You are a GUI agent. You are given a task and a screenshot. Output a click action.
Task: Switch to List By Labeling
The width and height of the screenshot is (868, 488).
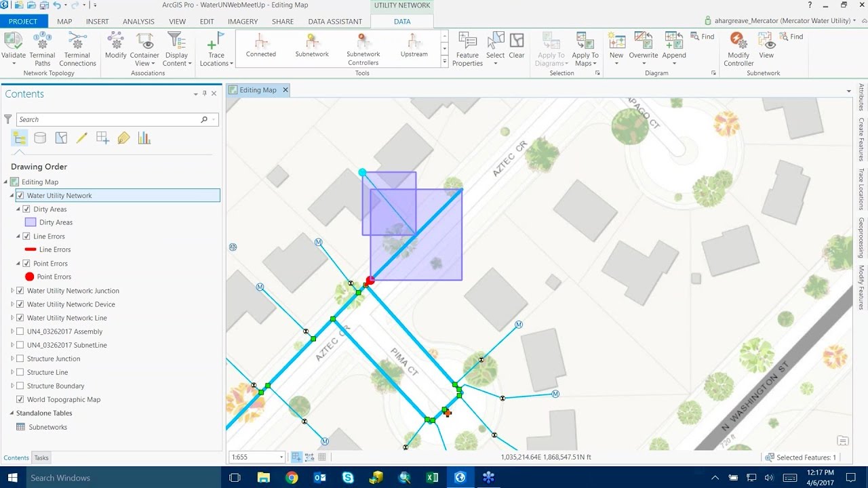[123, 138]
